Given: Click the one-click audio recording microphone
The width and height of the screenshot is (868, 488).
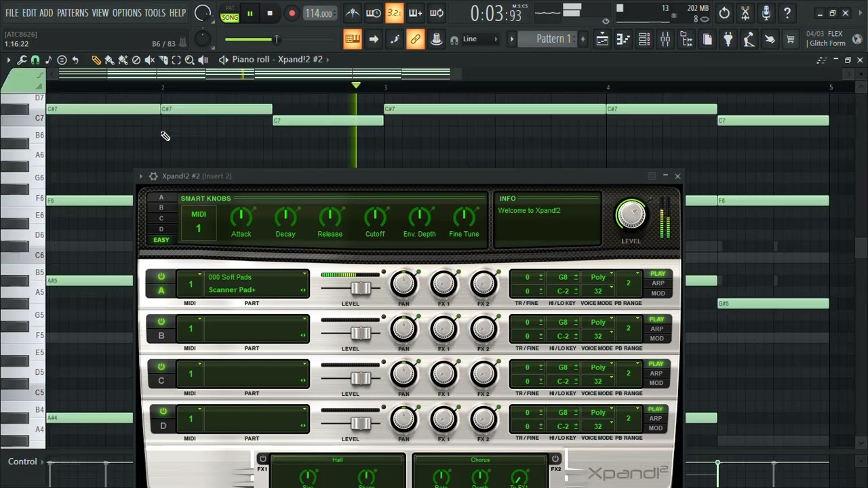Looking at the screenshot, I should [x=766, y=13].
